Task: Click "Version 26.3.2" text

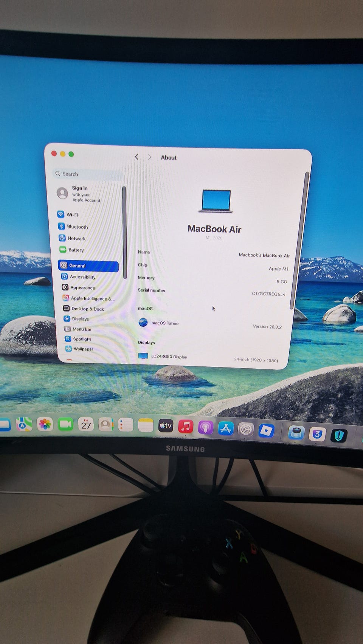Action: [267, 327]
